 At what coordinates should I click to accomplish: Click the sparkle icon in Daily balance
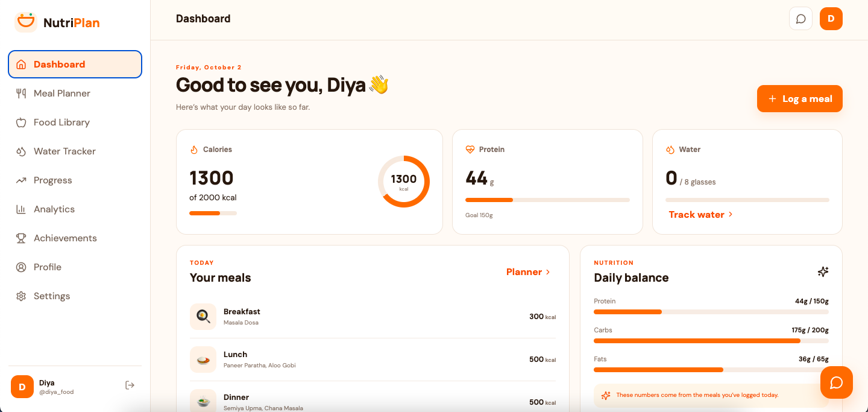(823, 272)
